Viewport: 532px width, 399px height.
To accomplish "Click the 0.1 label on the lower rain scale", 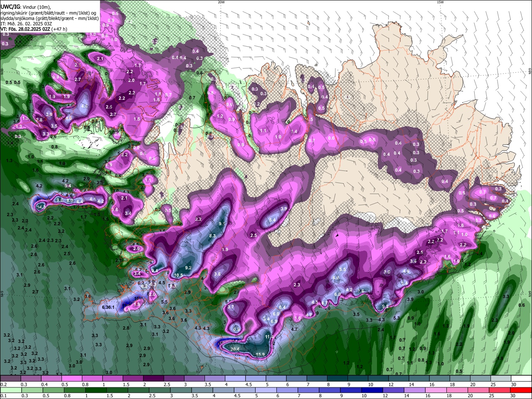I will click(x=4, y=396).
